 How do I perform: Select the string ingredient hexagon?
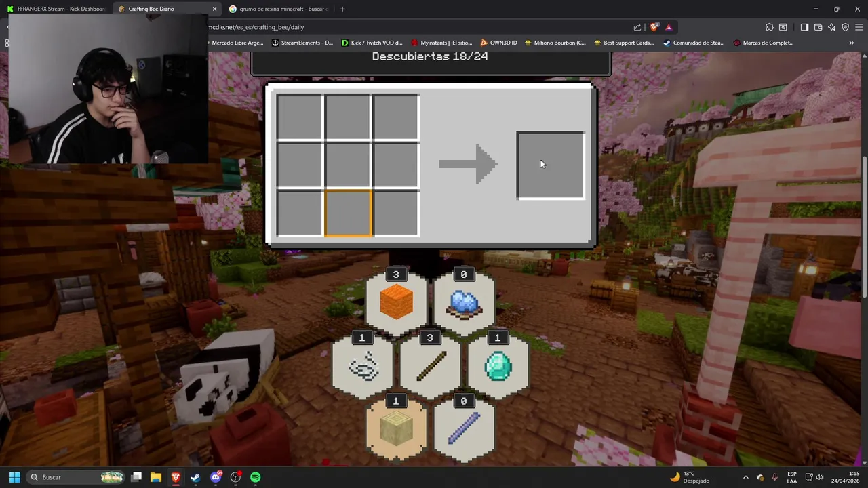[362, 366]
